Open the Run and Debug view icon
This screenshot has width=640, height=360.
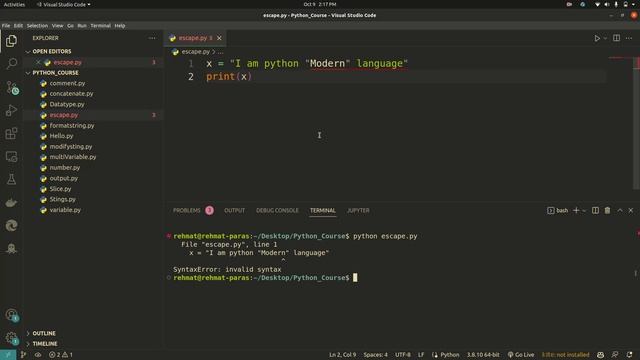pos(11,111)
